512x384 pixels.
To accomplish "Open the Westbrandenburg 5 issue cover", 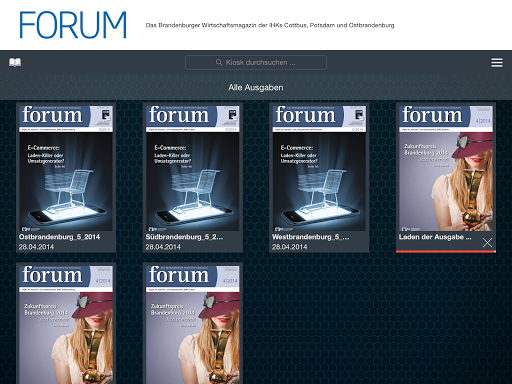I will pyautogui.click(x=319, y=168).
